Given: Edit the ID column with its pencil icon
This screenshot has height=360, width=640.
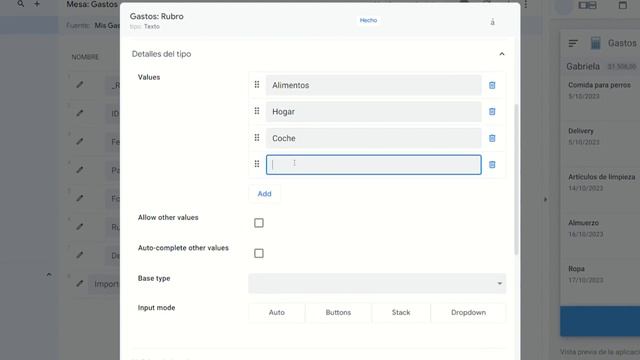Looking at the screenshot, I should click(80, 113).
